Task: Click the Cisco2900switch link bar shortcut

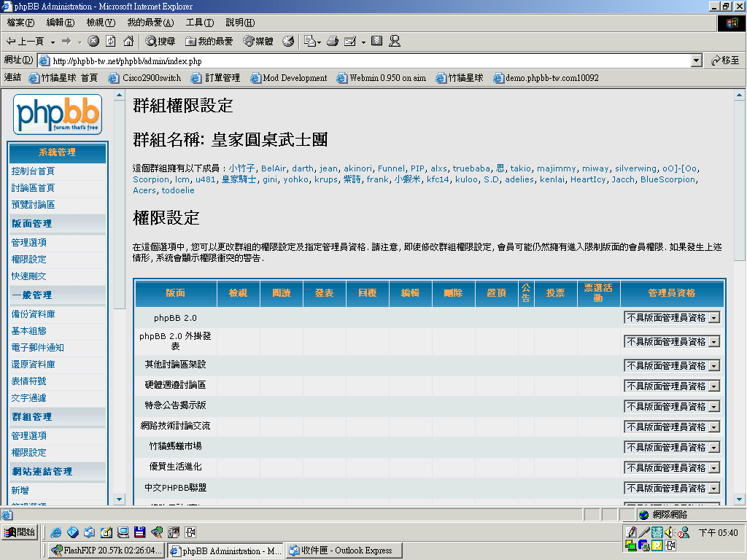Action: point(145,77)
